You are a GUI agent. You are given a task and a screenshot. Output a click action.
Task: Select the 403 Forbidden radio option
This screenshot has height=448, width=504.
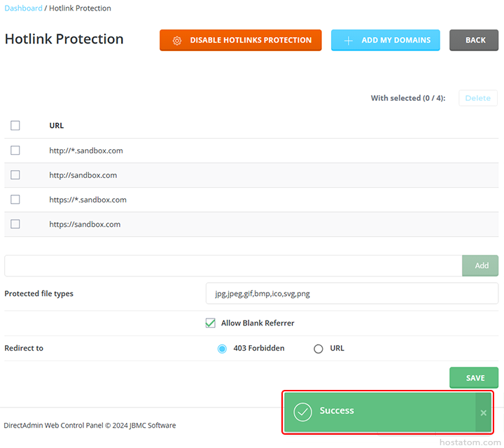223,349
